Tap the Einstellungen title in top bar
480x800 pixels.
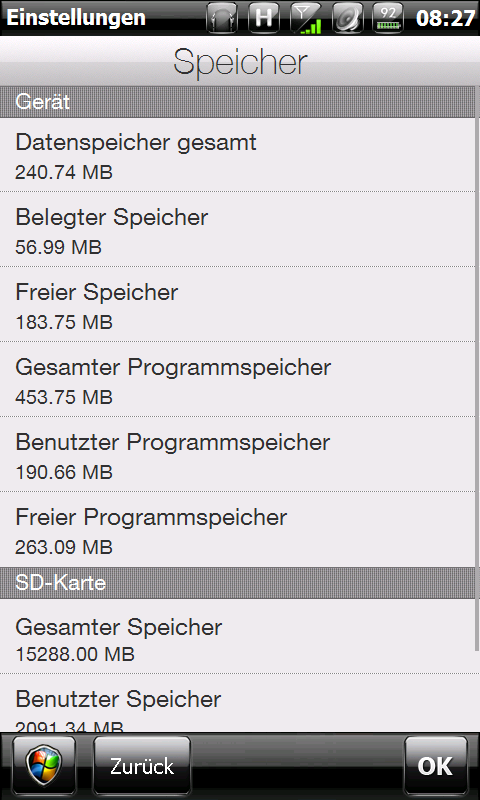75,18
